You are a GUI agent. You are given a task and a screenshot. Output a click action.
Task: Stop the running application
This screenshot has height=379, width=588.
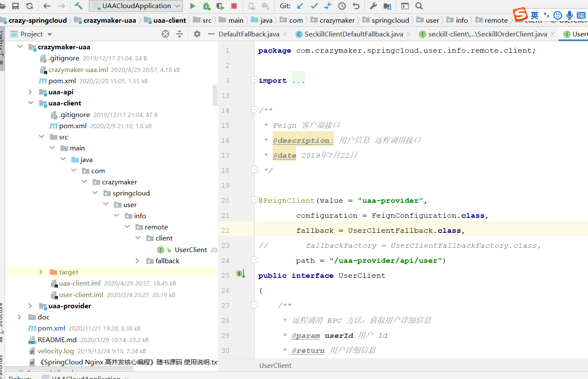[x=234, y=6]
